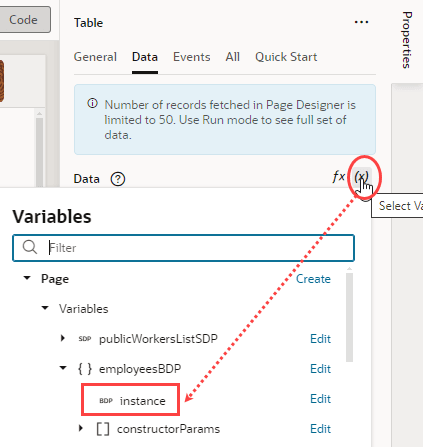Switch to the All tab

pos(232,57)
